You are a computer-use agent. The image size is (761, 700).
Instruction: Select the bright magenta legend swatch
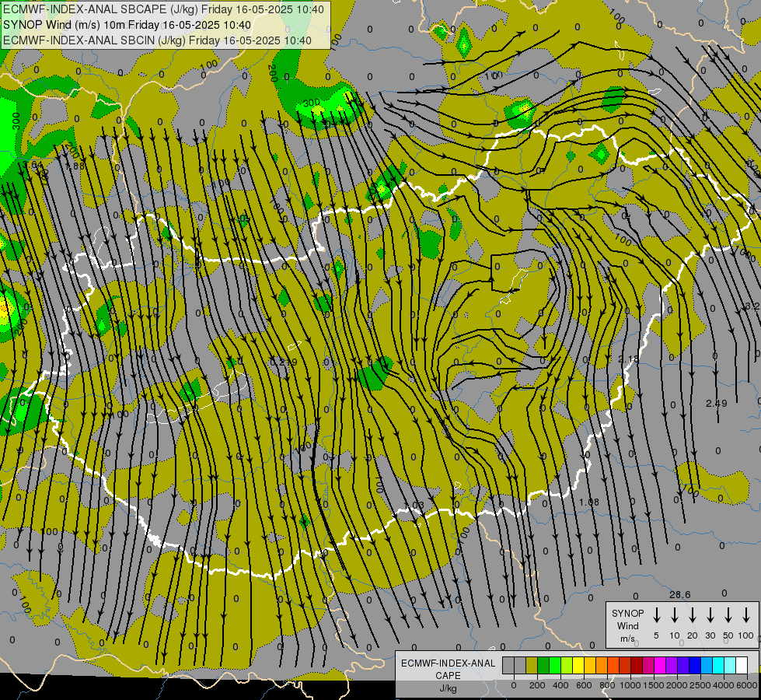(660, 665)
